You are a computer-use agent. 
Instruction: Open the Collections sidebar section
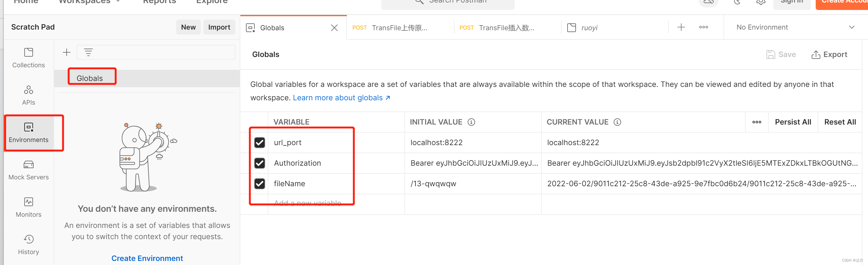[29, 58]
